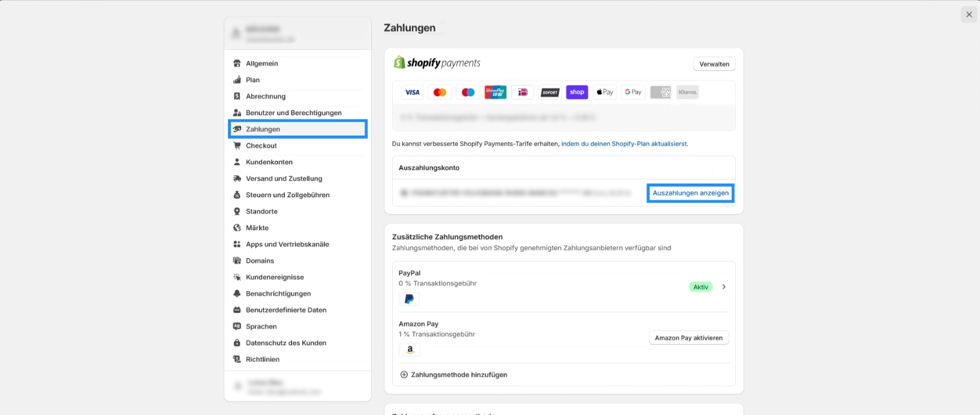Click the '1 % Transaktionsgebühr' text

[x=437, y=335]
